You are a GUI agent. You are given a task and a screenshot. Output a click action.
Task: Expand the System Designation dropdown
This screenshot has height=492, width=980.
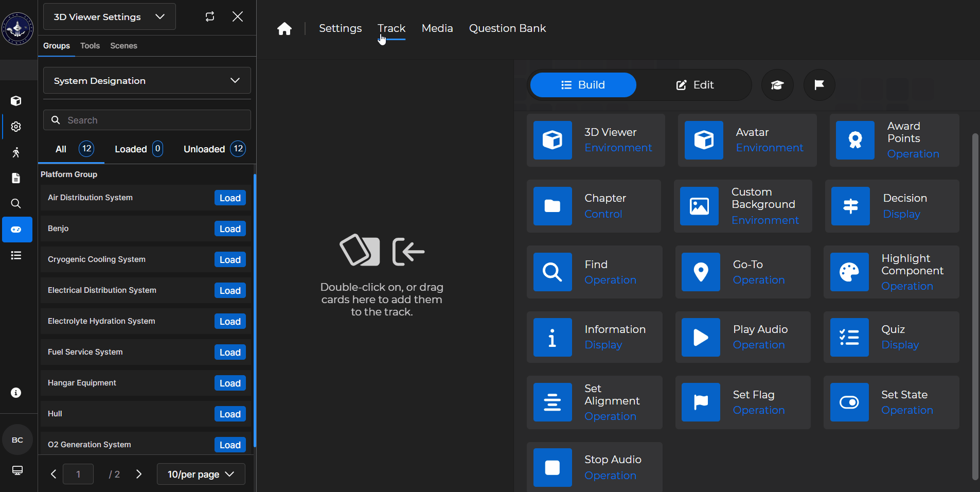[x=147, y=80]
